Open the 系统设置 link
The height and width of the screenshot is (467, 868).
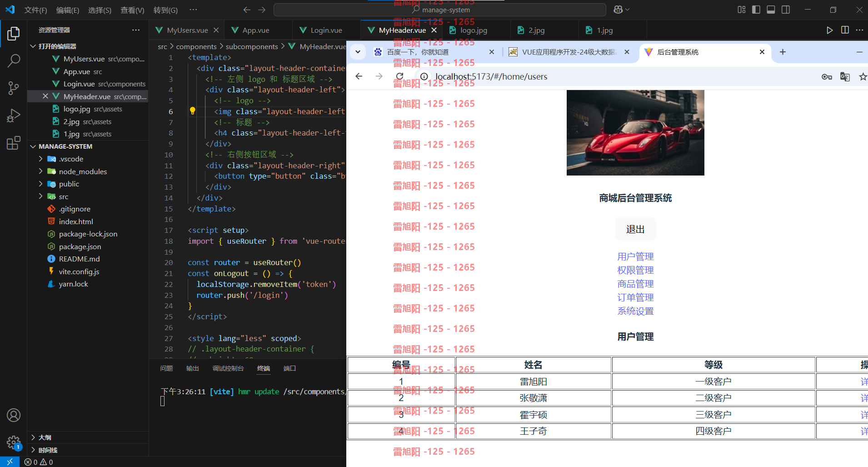pos(635,311)
